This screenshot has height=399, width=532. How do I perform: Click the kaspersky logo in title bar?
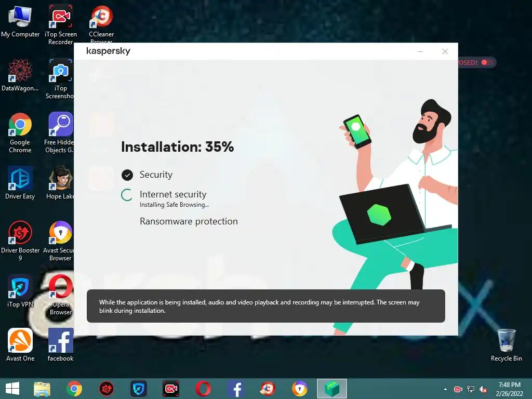[108, 51]
